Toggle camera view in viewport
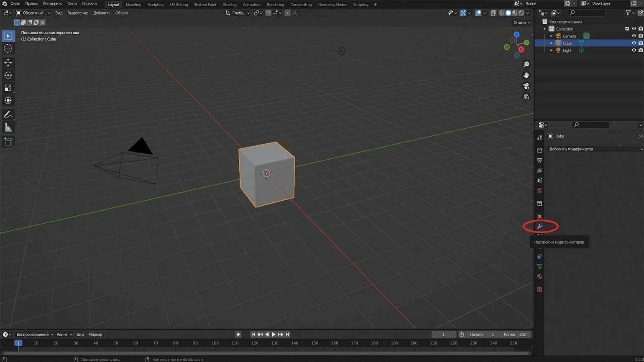 (526, 86)
